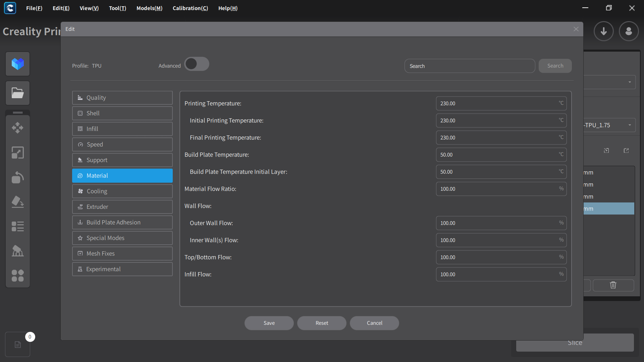Select the Extruder category

point(122,207)
